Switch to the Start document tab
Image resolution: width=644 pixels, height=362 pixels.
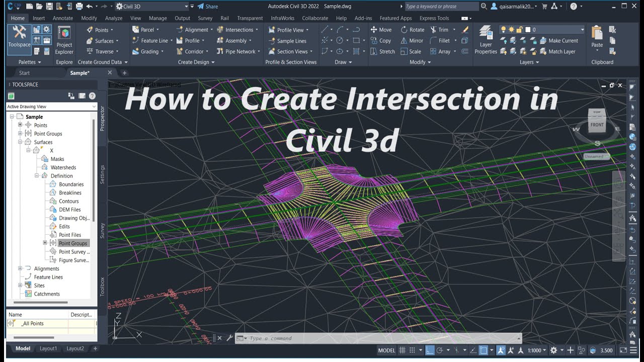[x=24, y=73]
